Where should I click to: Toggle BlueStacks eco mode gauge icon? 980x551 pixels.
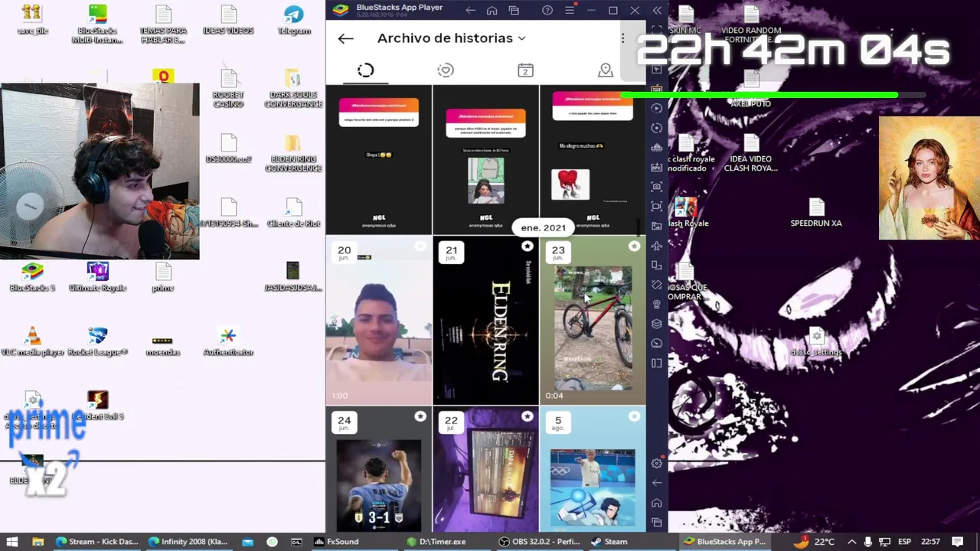point(657,344)
